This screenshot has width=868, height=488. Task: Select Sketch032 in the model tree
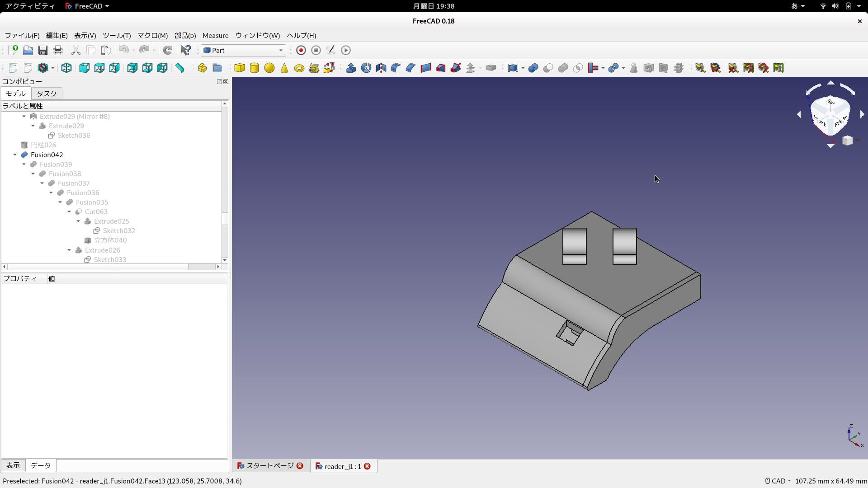pyautogui.click(x=119, y=230)
